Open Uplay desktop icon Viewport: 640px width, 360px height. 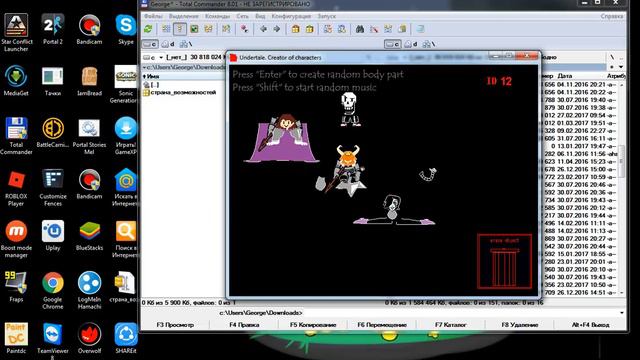[53, 236]
